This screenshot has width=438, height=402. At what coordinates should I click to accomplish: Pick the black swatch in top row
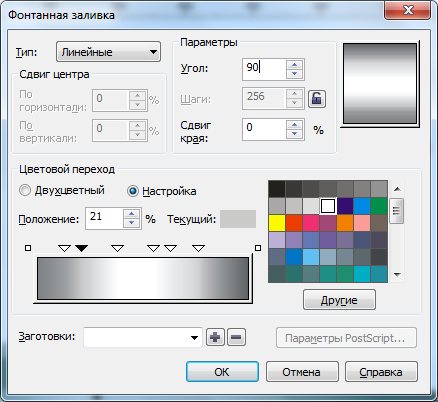[277, 189]
